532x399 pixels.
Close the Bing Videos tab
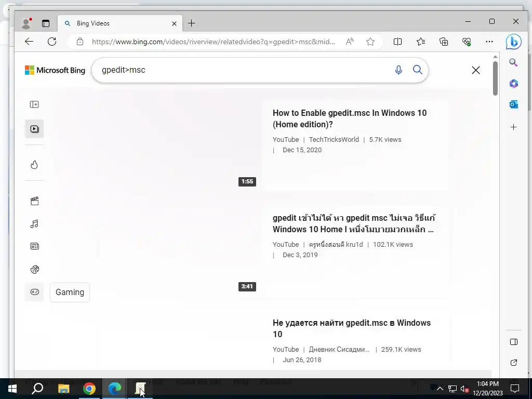coord(174,23)
